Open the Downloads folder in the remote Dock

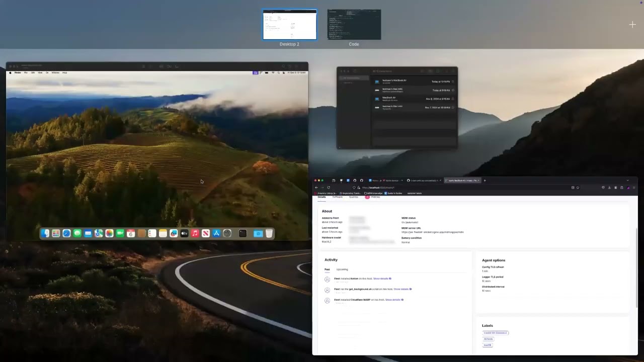click(258, 233)
